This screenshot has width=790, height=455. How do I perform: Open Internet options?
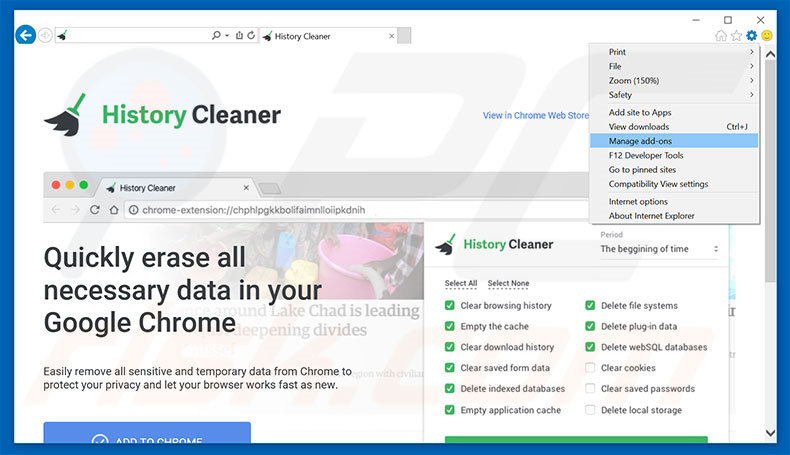click(675, 202)
